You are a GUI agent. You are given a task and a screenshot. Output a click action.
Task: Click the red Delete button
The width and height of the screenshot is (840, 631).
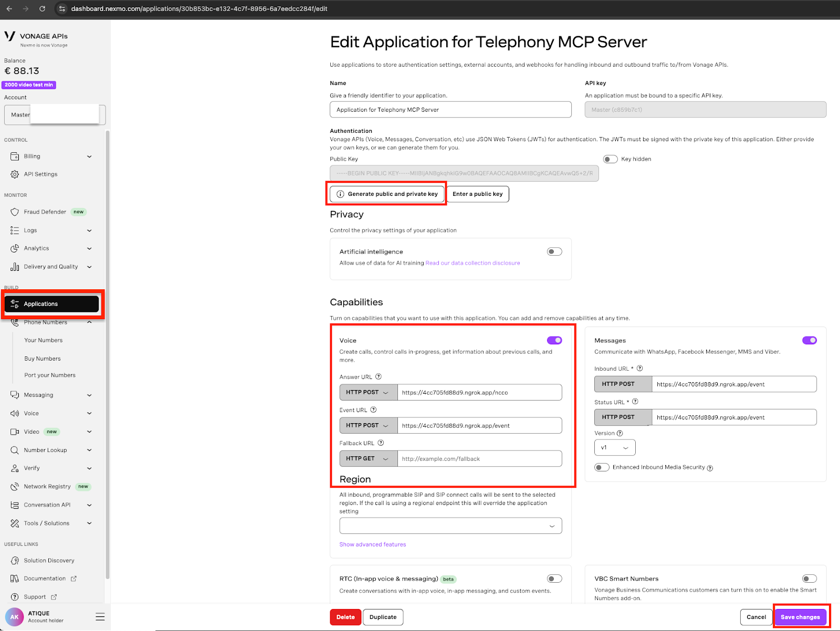[345, 617]
